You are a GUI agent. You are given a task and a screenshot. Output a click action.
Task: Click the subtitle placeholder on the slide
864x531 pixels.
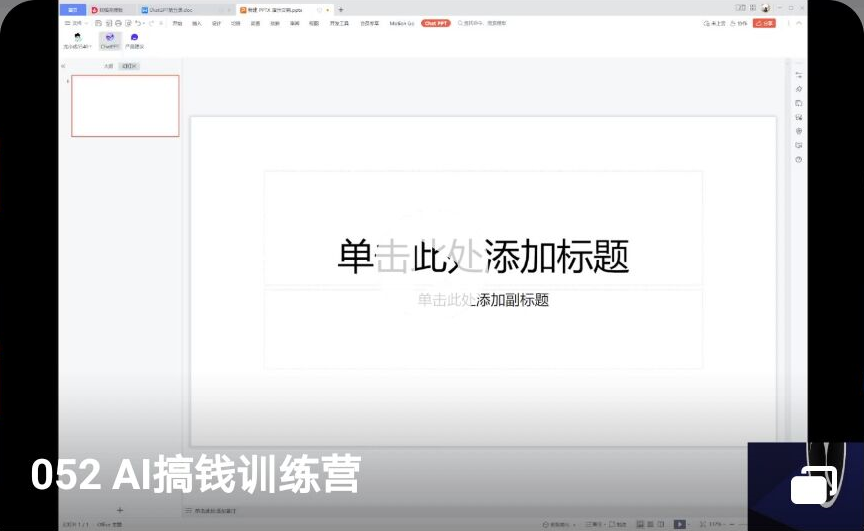tap(483, 300)
